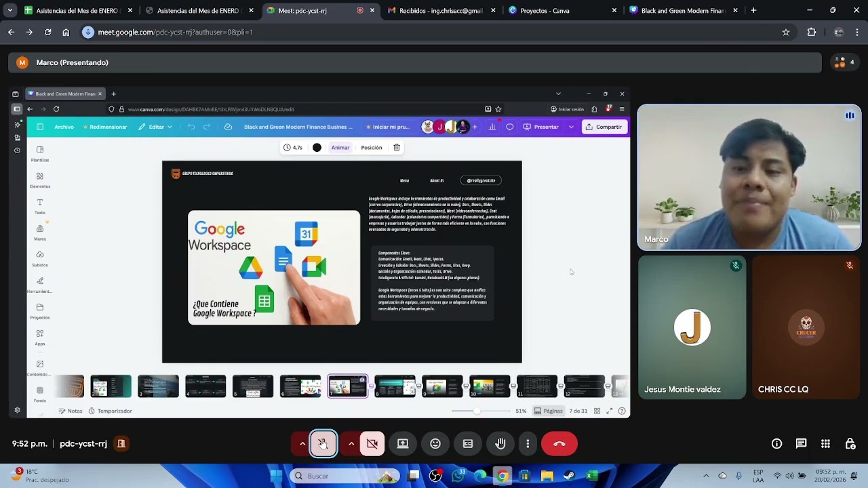The width and height of the screenshot is (868, 488).
Task: Click the orange icon next to pdc-ycst-rrj
Action: coord(121,443)
